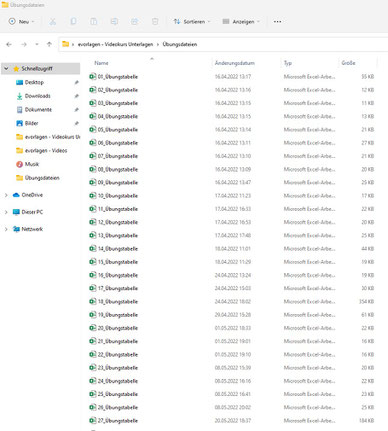Viewport: 388px width, 431px height.
Task: Select the file 07_Übungstabelle
Action: point(118,156)
